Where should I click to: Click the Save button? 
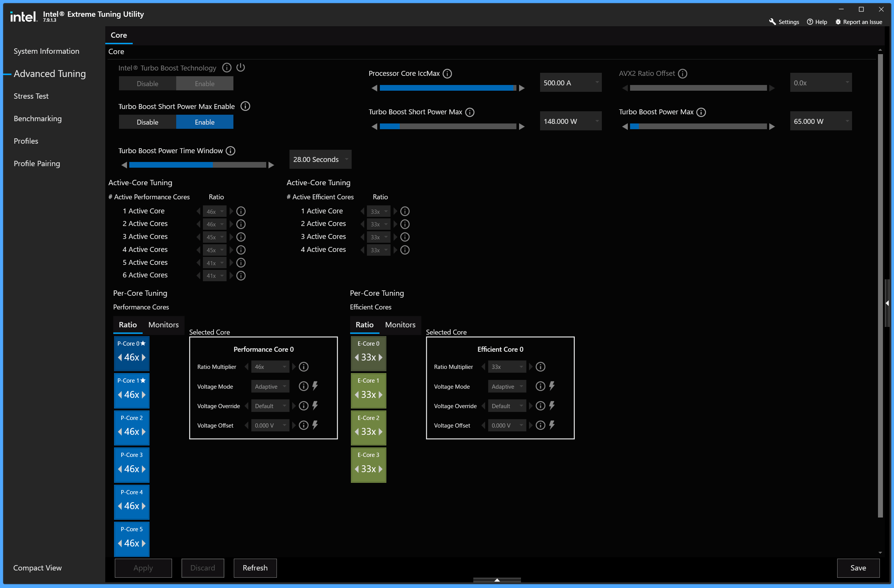(858, 568)
